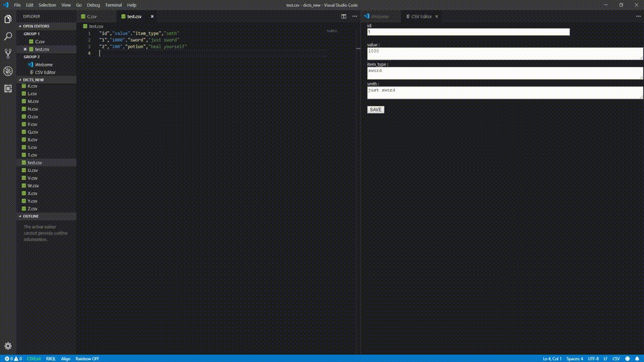
Task: Click the errors and warnings status indicator
Action: pos(12,358)
